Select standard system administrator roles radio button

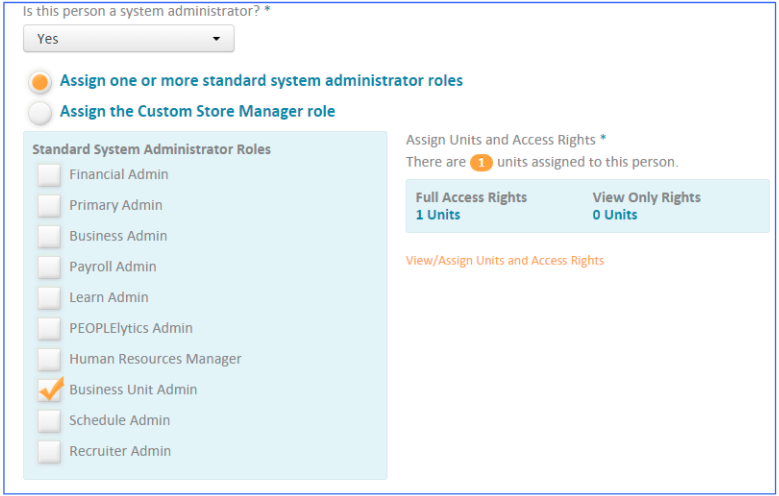click(x=40, y=82)
